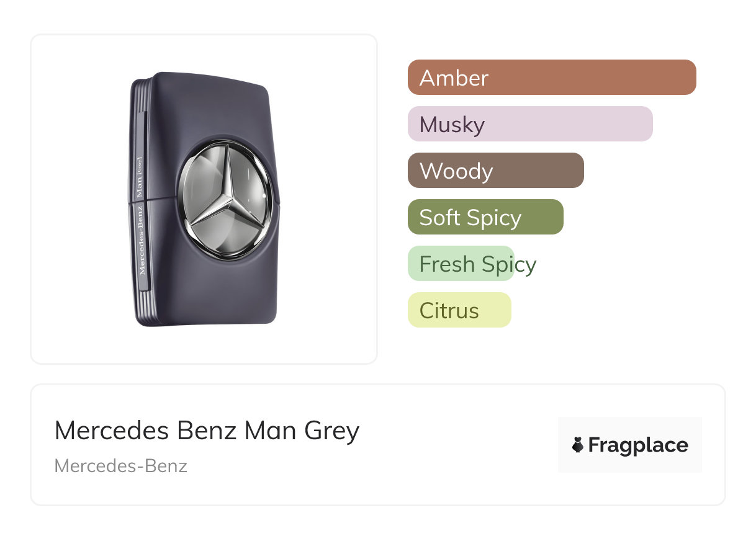Viewport: 756px width, 536px height.
Task: Choose the Woody accord bar
Action: [x=495, y=171]
